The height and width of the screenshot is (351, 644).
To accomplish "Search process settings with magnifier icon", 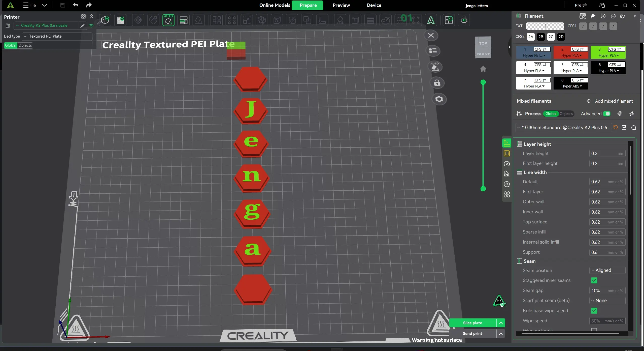I will (634, 128).
